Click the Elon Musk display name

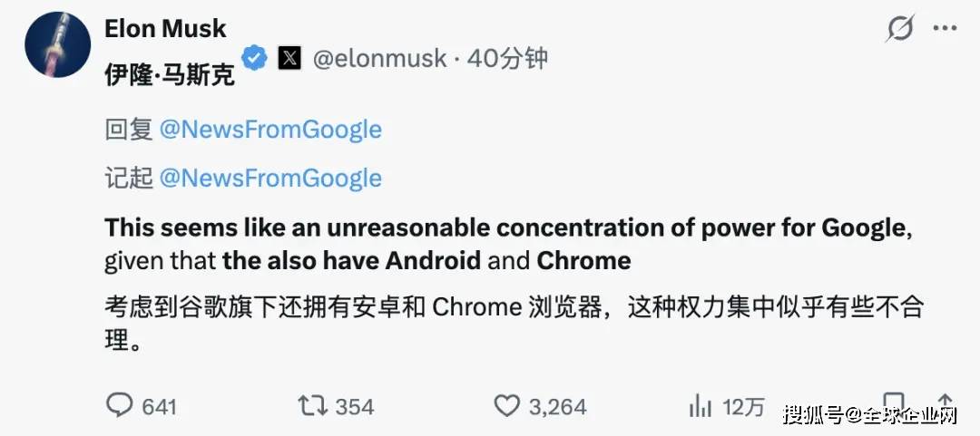165,29
